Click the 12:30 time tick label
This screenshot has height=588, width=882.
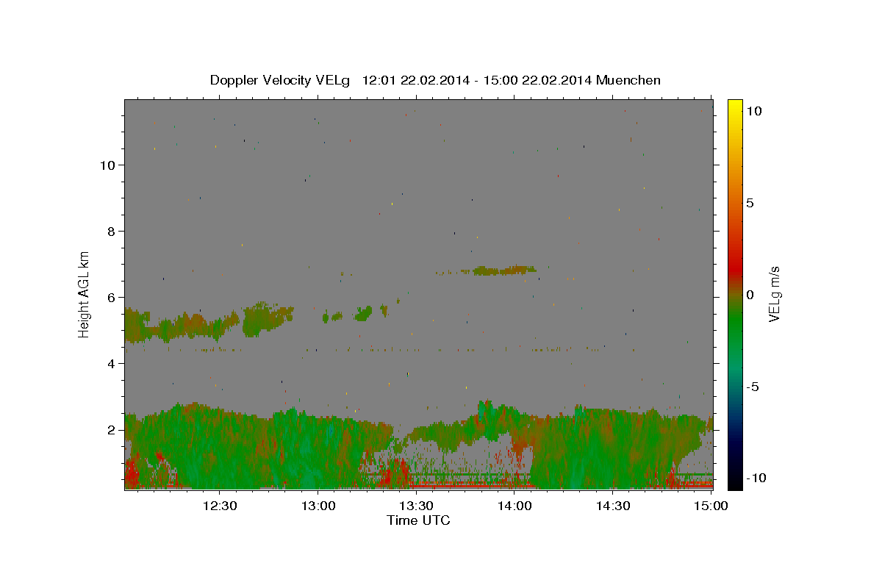coord(220,506)
